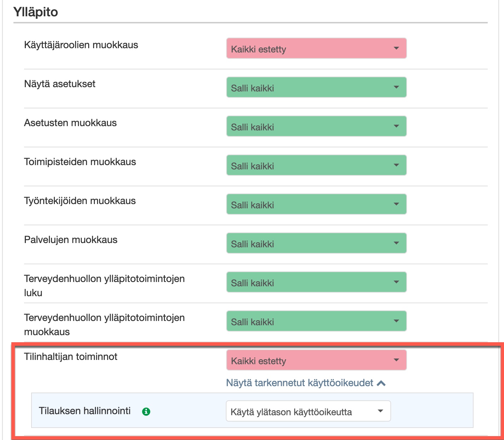Open the Toimipisteiden muokkaus dropdown
The image size is (504, 440).
pos(316,165)
